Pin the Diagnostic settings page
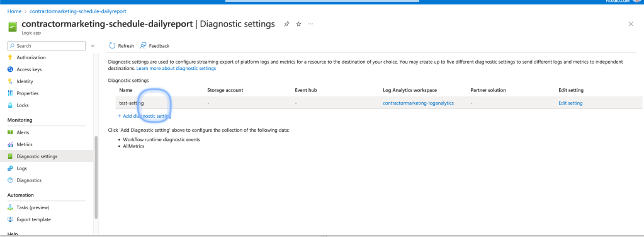 (x=286, y=25)
